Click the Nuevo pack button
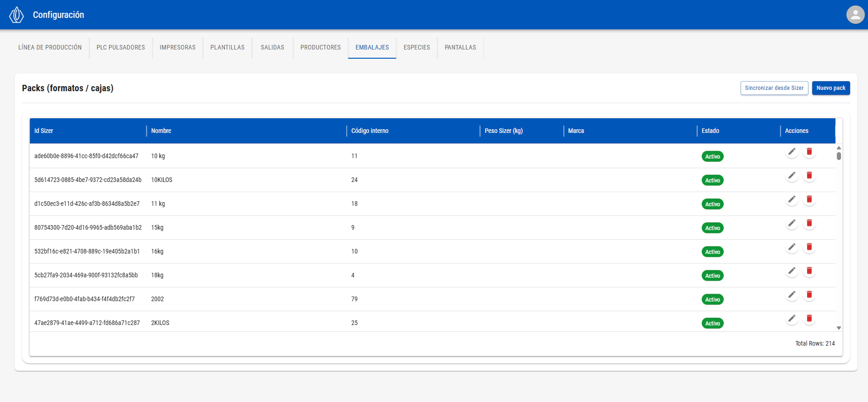 (x=831, y=88)
